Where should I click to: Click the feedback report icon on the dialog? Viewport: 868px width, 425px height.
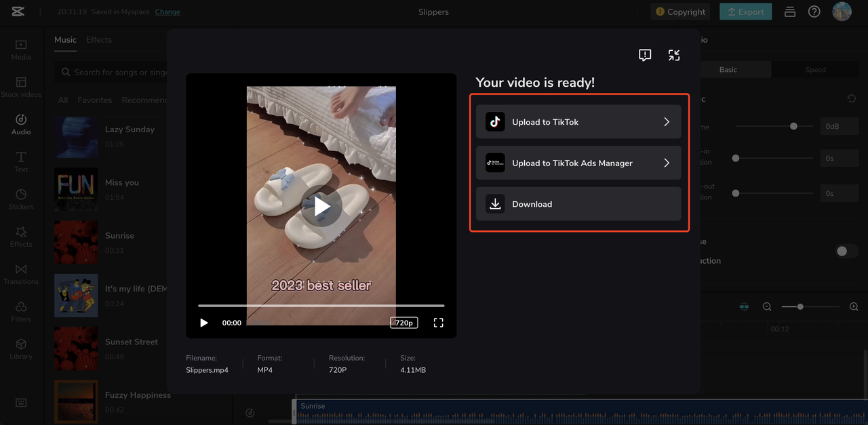click(x=644, y=55)
